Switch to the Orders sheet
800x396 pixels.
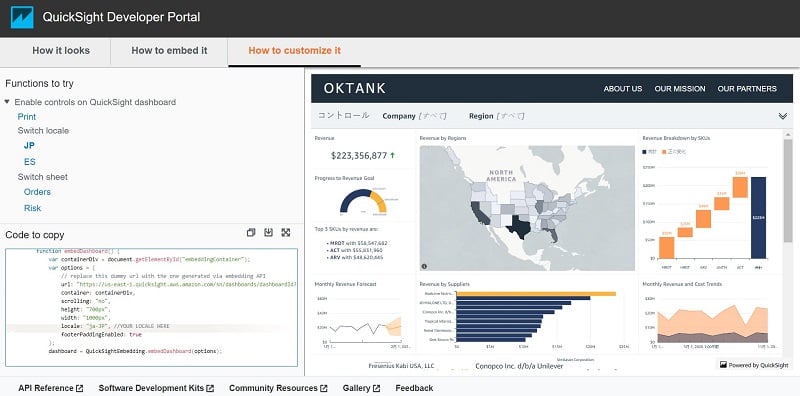(37, 192)
